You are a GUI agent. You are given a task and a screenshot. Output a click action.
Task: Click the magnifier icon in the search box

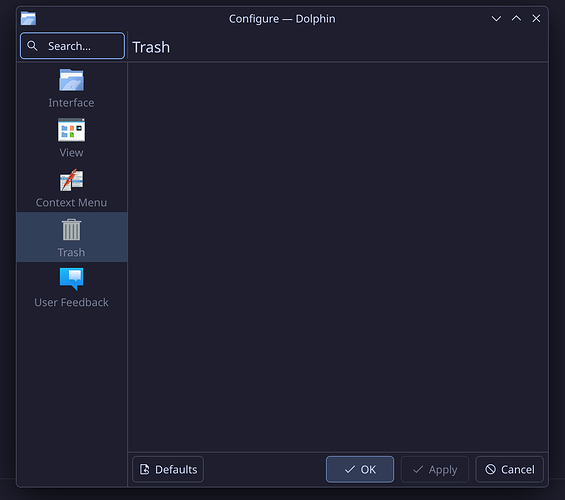click(x=32, y=46)
